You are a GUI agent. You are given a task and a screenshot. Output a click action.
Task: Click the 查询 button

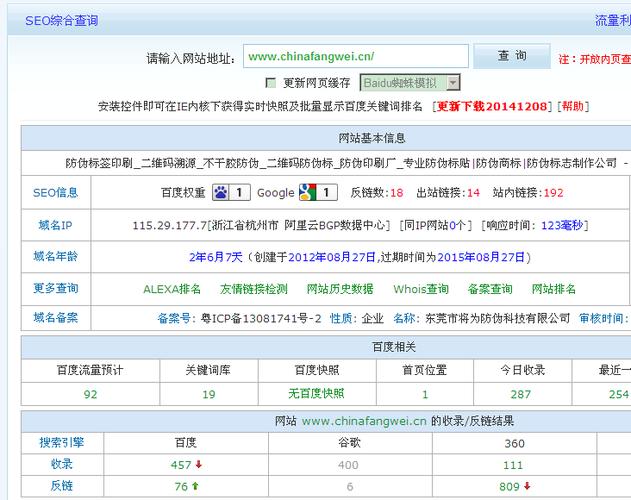(x=512, y=56)
